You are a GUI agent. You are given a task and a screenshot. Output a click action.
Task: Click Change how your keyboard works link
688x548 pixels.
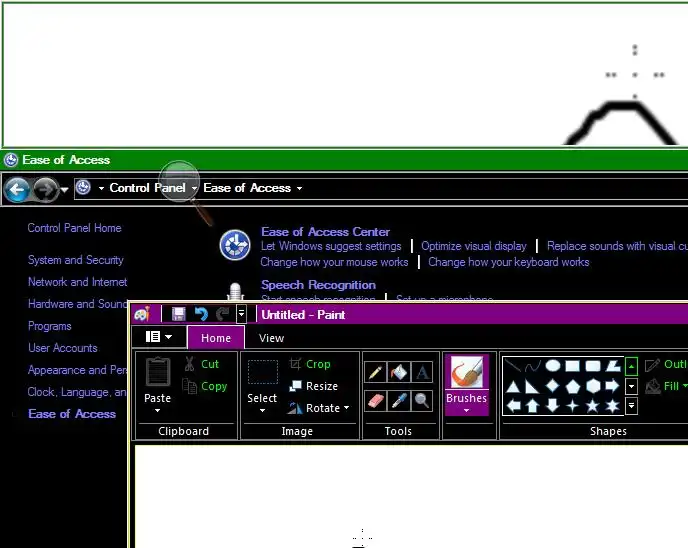pyautogui.click(x=509, y=262)
